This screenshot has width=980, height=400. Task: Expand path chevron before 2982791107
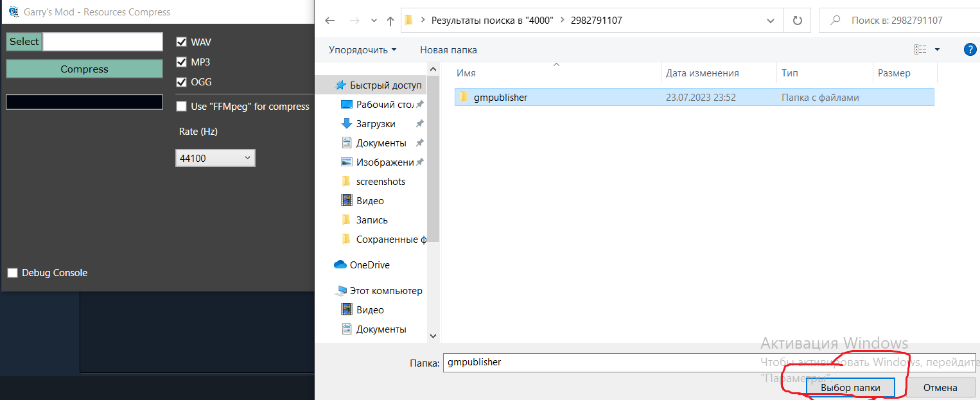pos(564,21)
